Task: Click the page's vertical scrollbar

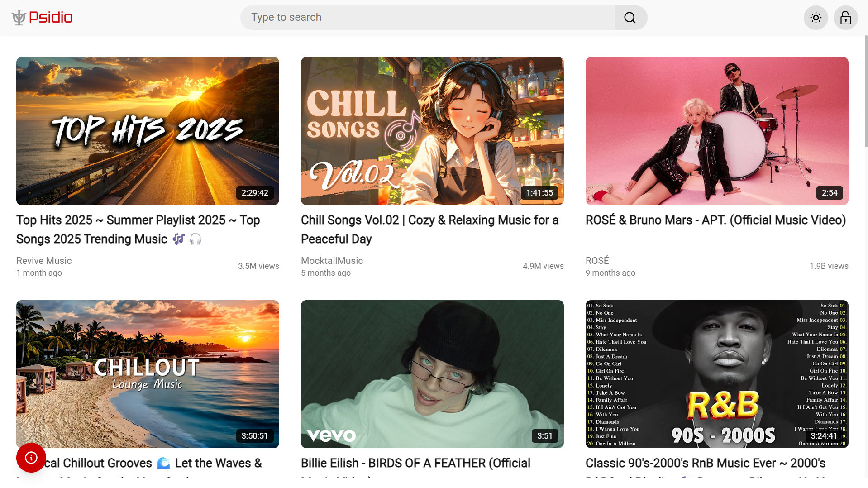Action: pyautogui.click(x=865, y=91)
